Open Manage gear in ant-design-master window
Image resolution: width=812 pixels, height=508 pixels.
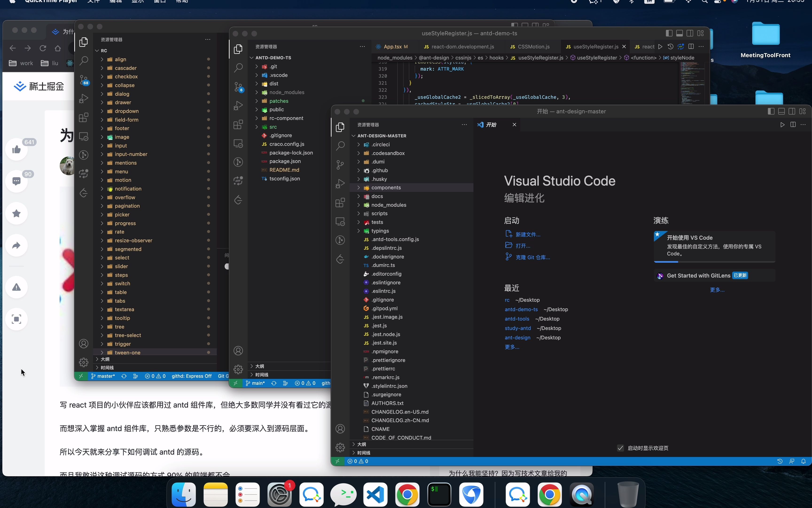(340, 447)
